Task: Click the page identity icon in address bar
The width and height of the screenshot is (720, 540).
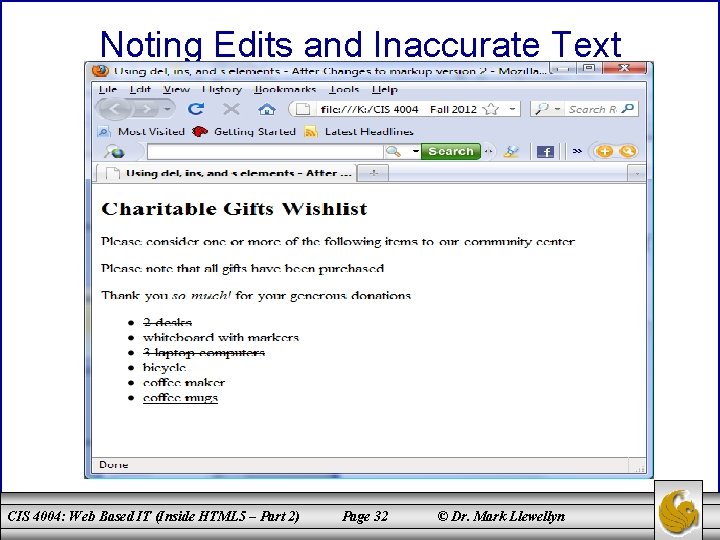Action: tap(302, 109)
